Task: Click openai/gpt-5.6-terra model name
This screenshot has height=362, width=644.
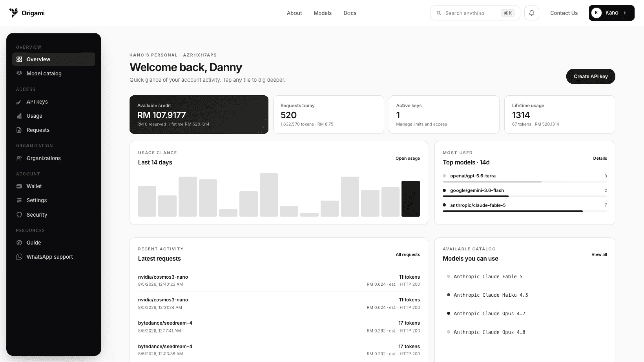Action: [x=473, y=176]
